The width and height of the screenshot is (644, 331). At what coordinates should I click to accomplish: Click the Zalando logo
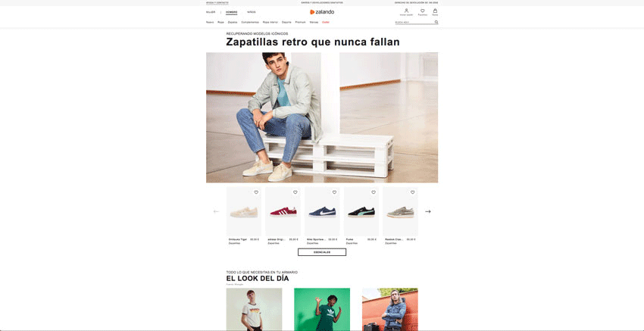[322, 12]
